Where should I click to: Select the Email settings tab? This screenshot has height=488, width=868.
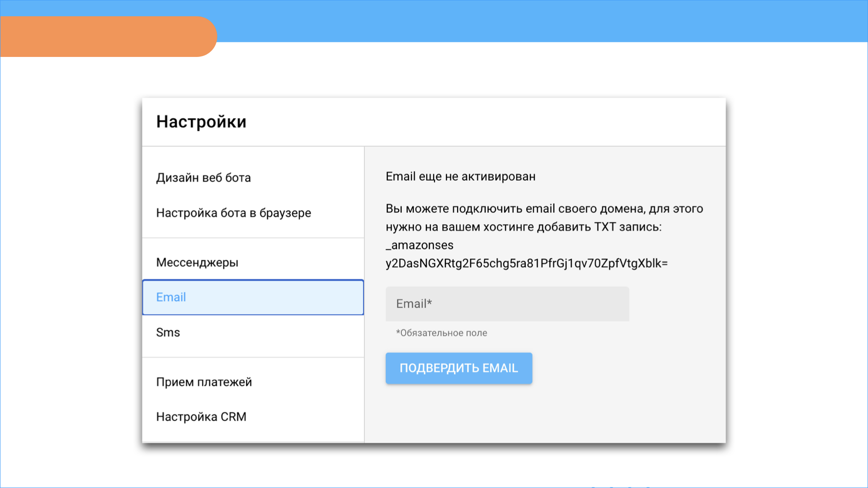(253, 297)
